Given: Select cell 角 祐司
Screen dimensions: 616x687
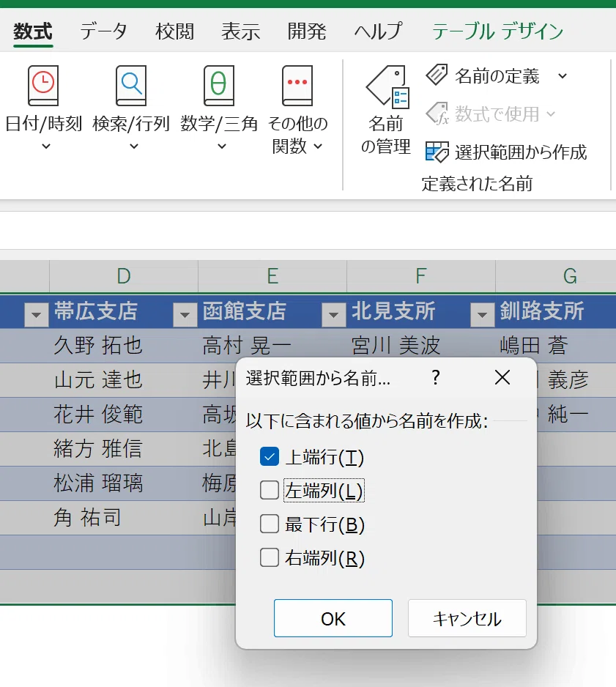Looking at the screenshot, I should click(124, 518).
